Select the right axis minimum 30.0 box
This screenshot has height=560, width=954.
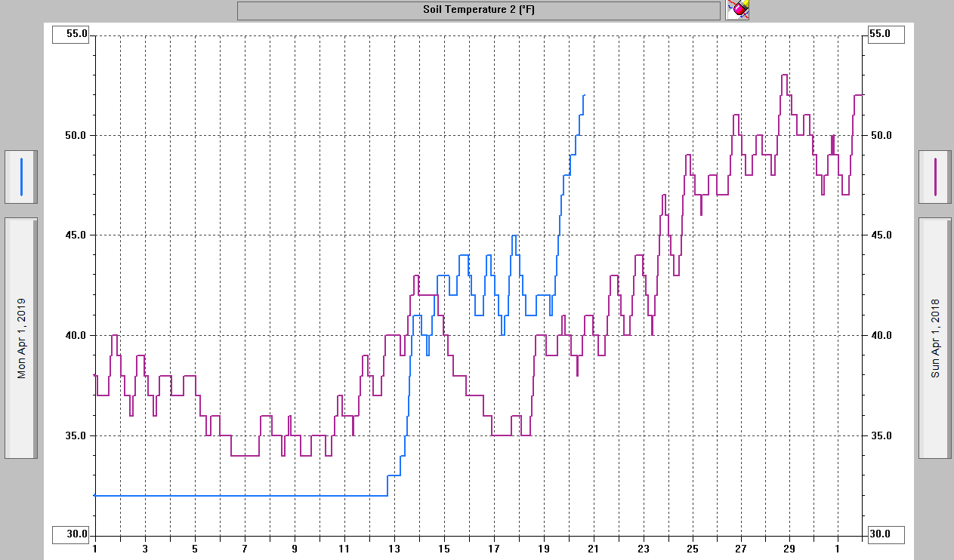885,534
